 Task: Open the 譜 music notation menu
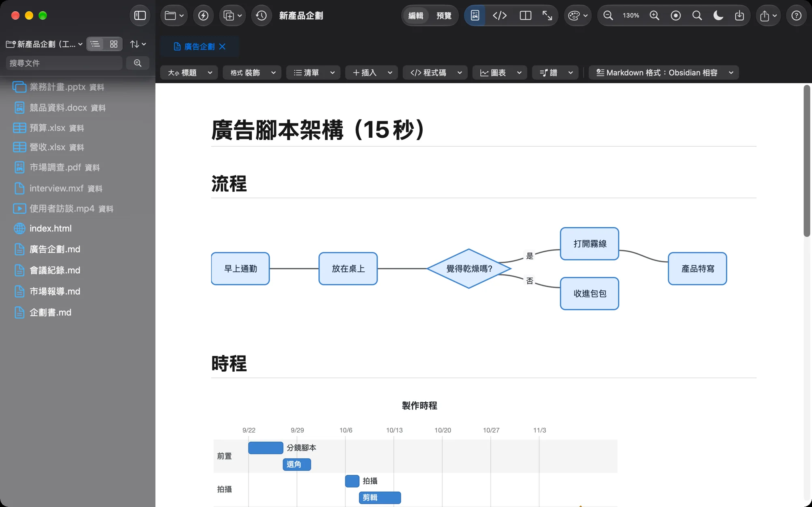coord(555,73)
